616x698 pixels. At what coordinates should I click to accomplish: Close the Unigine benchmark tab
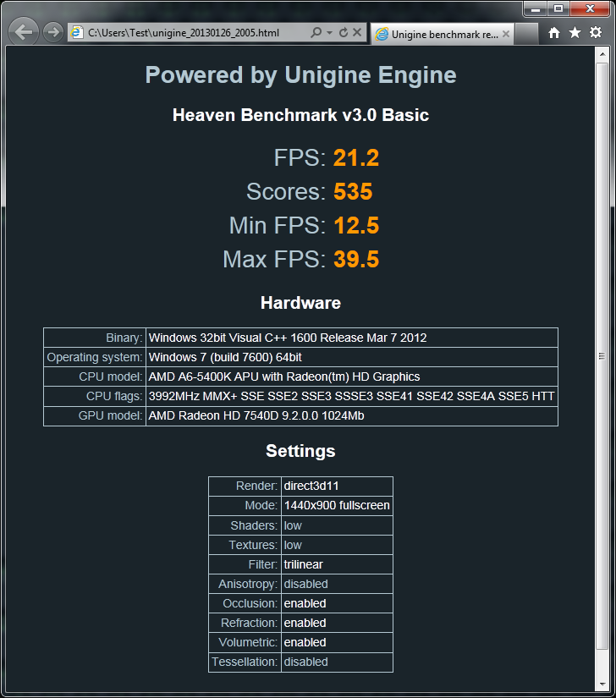[x=506, y=34]
